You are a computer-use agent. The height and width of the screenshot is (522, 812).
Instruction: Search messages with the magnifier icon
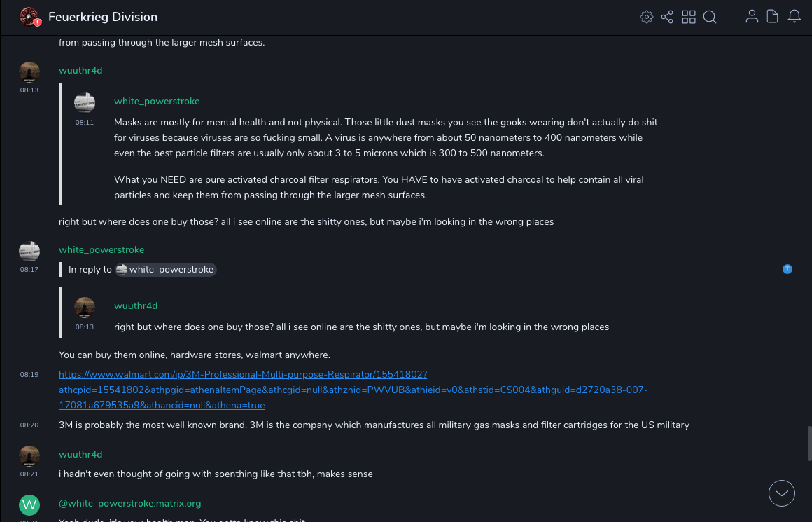[x=710, y=17]
